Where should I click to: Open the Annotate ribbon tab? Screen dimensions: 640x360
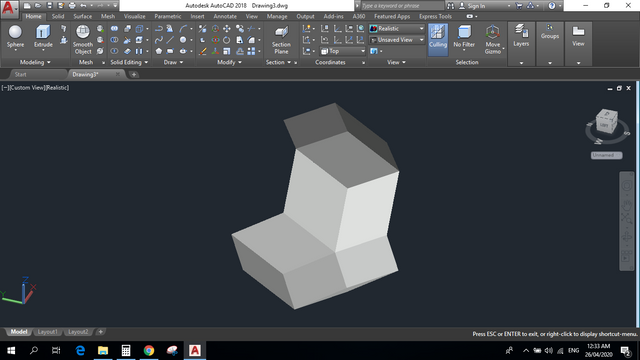click(225, 16)
